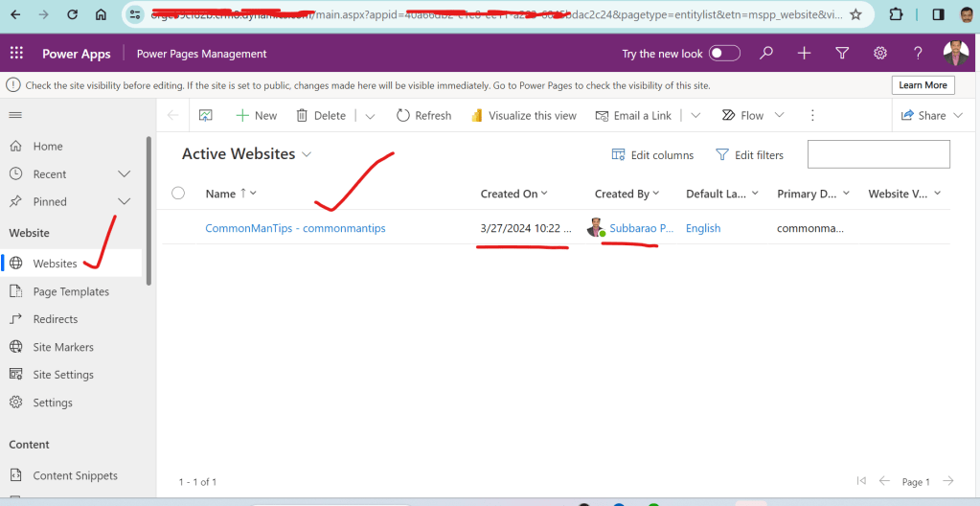The height and width of the screenshot is (506, 980).
Task: Open the CommonManTips - commonmantips record link
Action: [295, 228]
